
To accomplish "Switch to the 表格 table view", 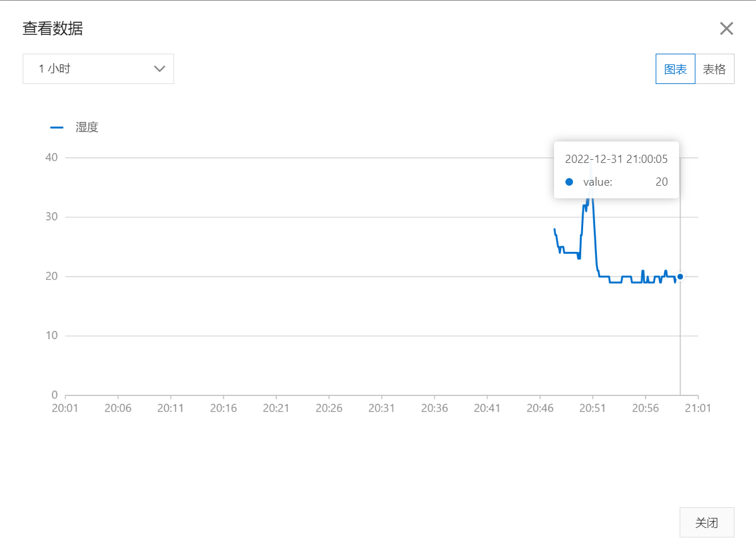I will (714, 69).
